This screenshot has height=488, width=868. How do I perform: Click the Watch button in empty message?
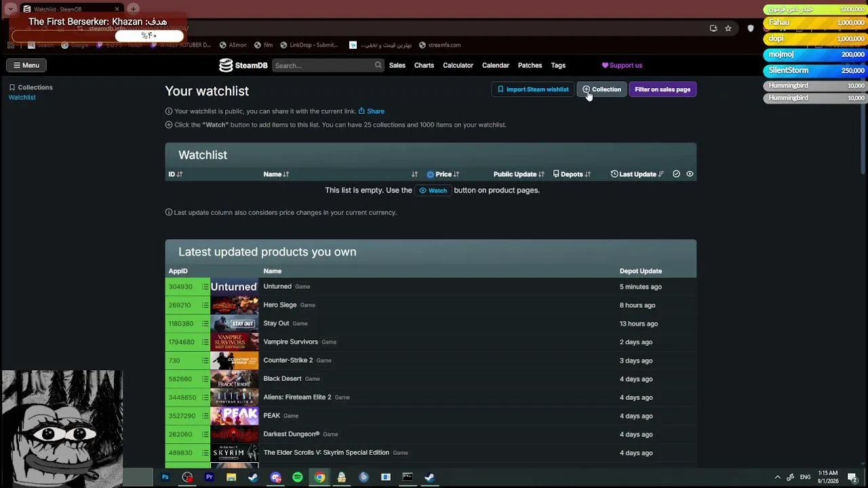(433, 190)
